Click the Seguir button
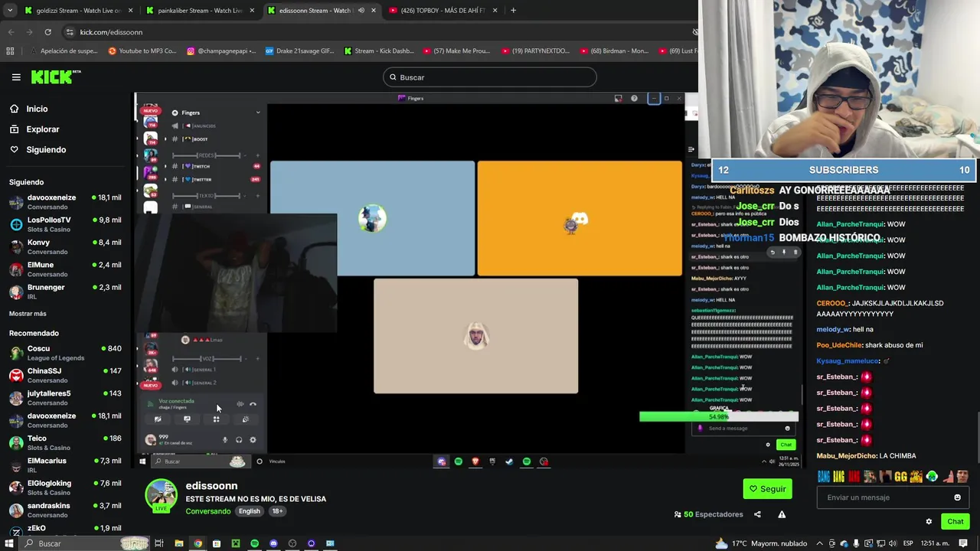 pos(767,489)
